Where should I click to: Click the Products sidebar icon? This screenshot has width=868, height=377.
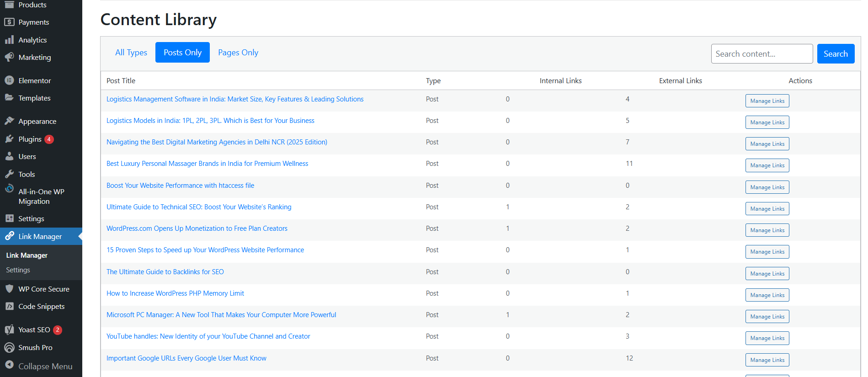pyautogui.click(x=9, y=4)
